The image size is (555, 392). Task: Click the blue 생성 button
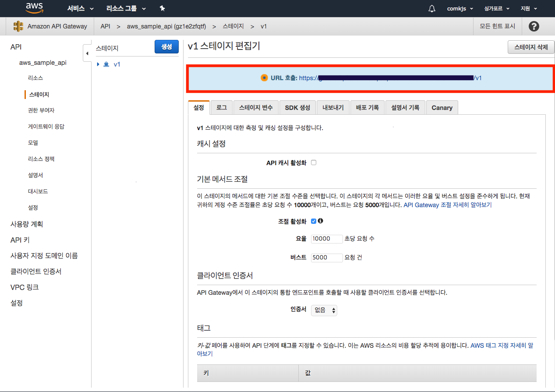click(166, 47)
